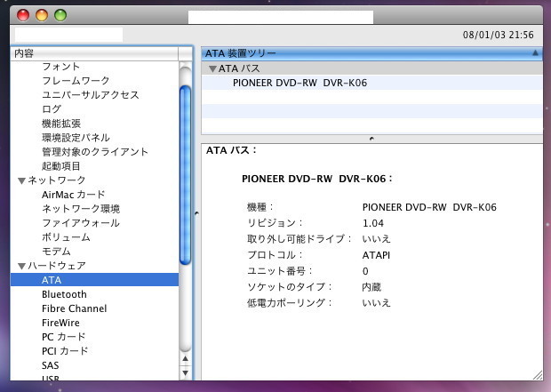Click the 低電力ポーリング label
Image resolution: width=551 pixels, height=392 pixels.
[290, 303]
